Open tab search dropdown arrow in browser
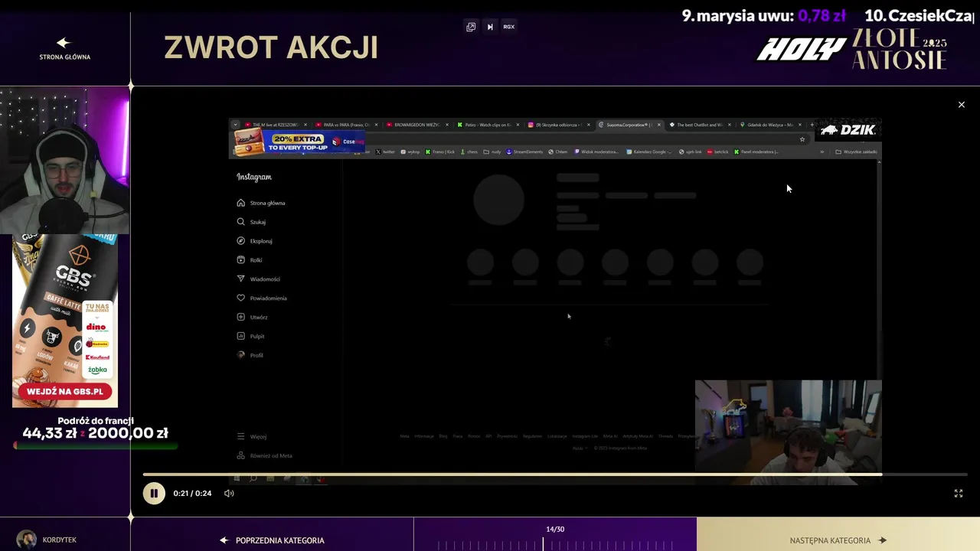Image resolution: width=980 pixels, height=551 pixels. pyautogui.click(x=235, y=125)
